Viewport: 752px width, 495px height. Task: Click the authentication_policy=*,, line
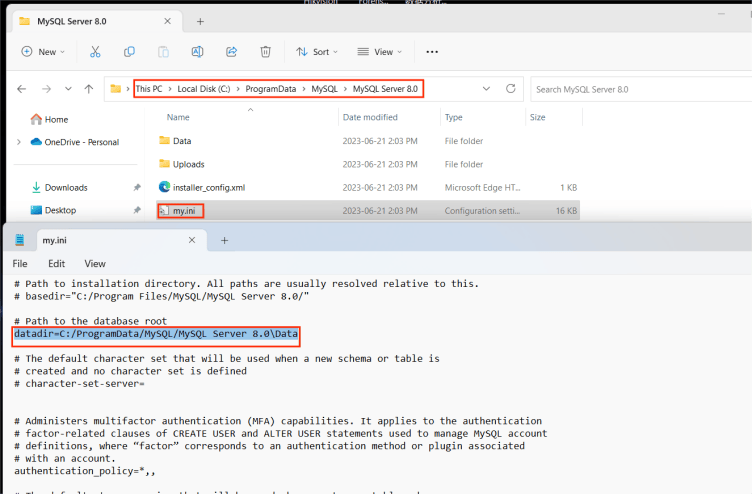(x=85, y=471)
